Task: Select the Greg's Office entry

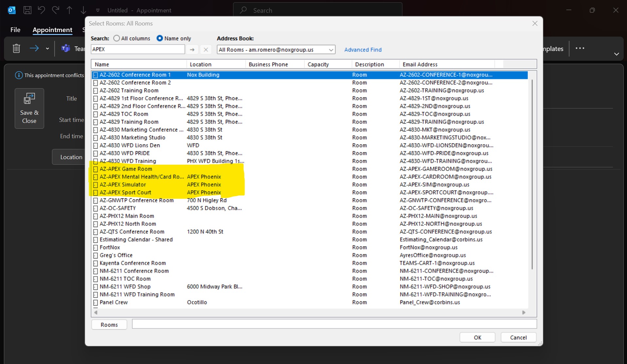Action: 310,255
